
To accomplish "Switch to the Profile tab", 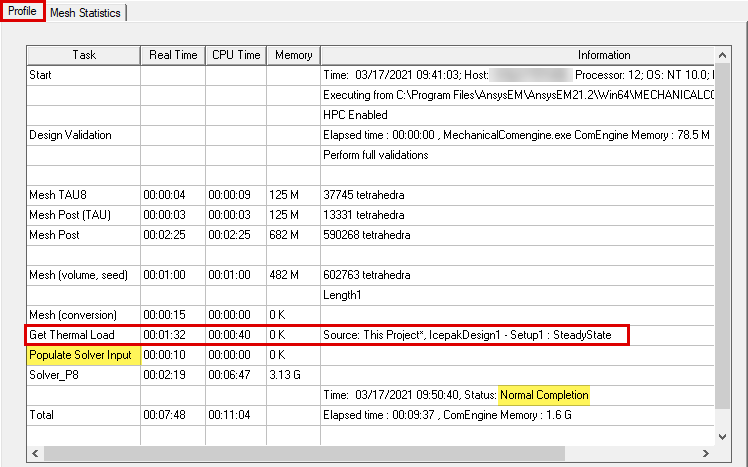I will (22, 12).
